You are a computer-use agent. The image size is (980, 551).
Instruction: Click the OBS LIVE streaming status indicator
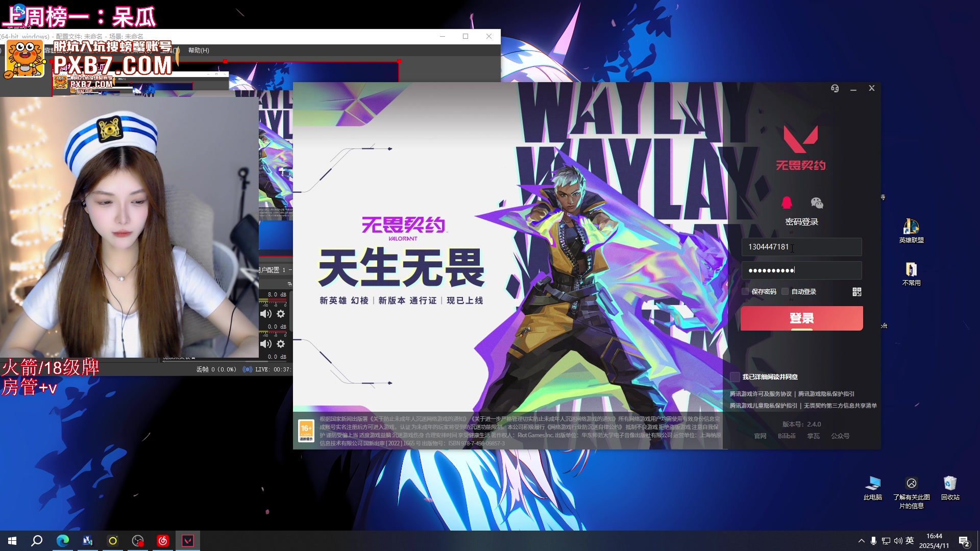(x=266, y=369)
